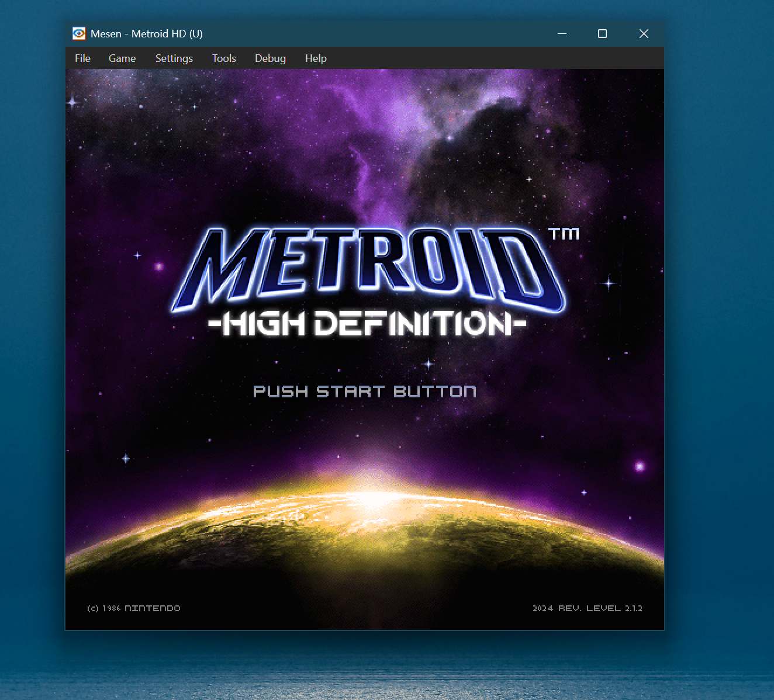Click the HIGH DEFINITION subtitle
Viewport: 774px width, 700px height.
tap(367, 324)
